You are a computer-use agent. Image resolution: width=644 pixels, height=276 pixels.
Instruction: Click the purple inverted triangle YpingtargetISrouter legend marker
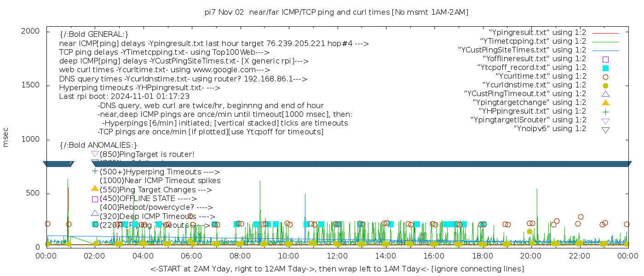pyautogui.click(x=605, y=121)
